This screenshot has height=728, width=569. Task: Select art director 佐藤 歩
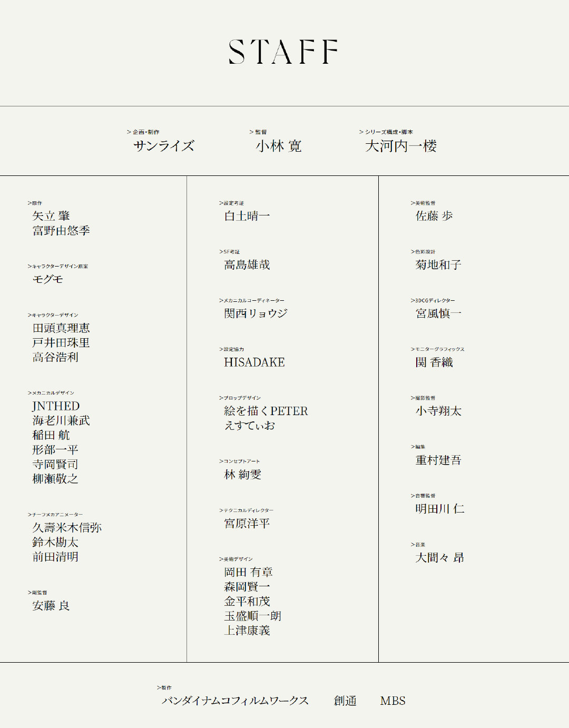point(434,216)
